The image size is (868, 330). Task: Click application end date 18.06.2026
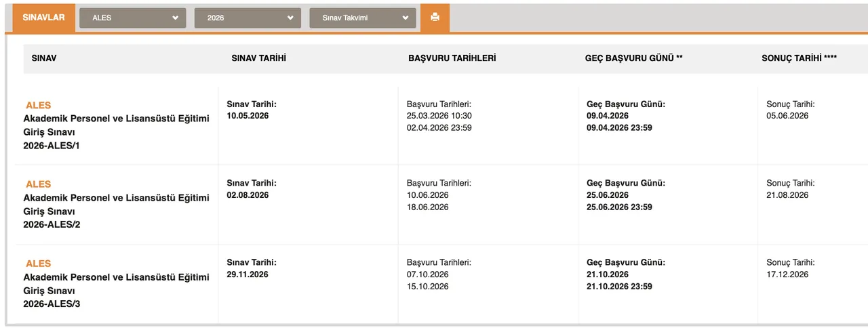click(x=428, y=207)
